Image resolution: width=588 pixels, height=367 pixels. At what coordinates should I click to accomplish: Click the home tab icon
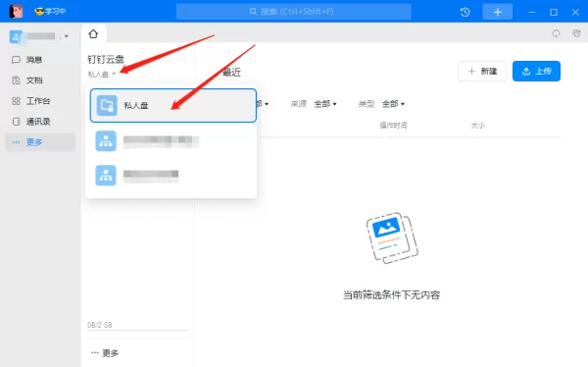[93, 33]
